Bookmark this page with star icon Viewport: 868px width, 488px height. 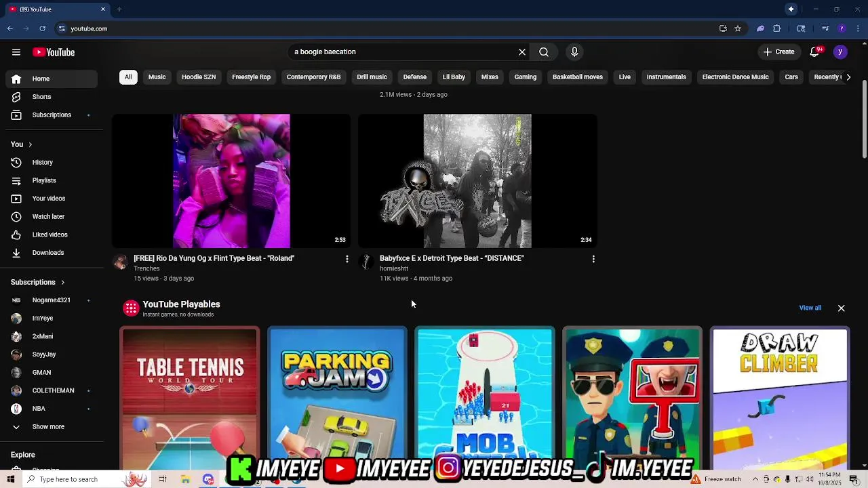[738, 28]
